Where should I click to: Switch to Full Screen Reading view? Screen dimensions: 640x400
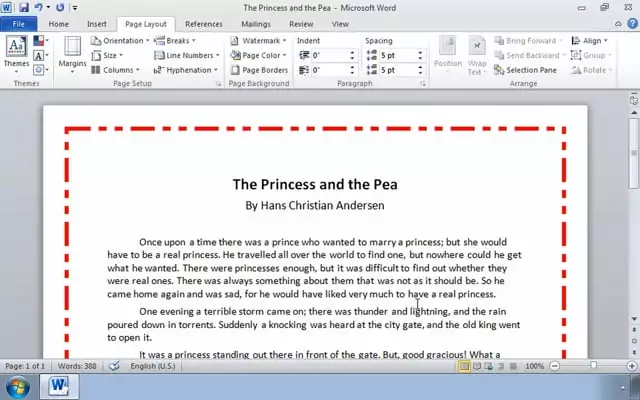pyautogui.click(x=478, y=367)
